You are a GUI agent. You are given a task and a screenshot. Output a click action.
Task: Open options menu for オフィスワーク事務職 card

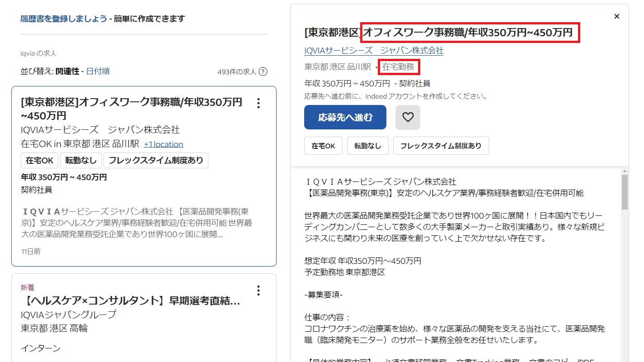258,103
